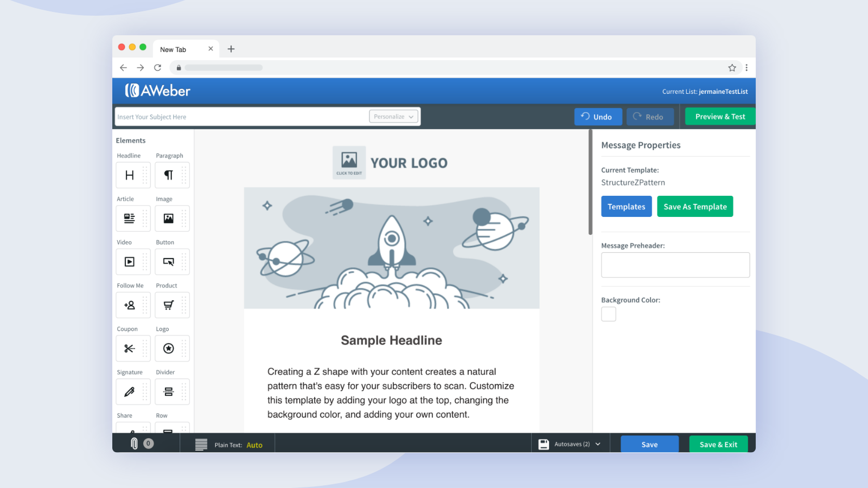Click the jermaineTestList current list name
This screenshot has height=488, width=868.
click(723, 92)
